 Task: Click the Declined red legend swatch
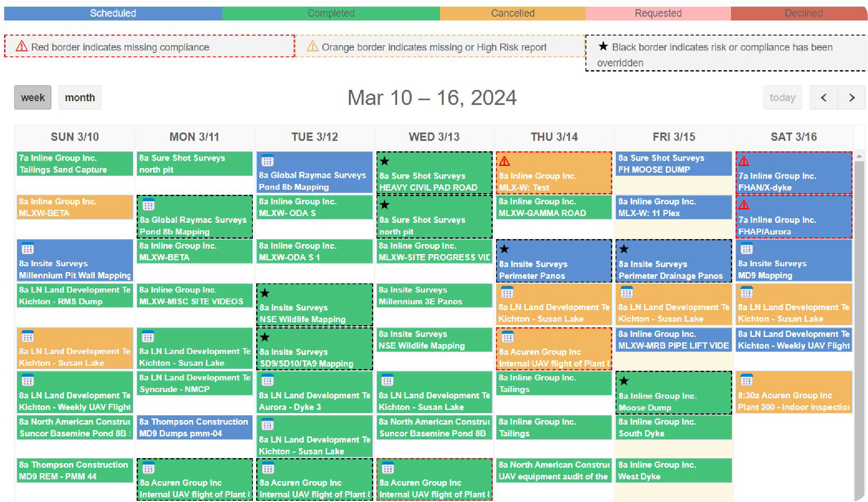799,13
